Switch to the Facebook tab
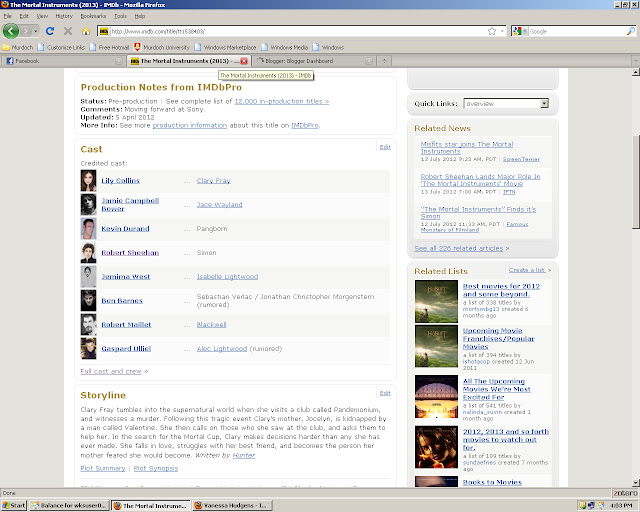This screenshot has width=640, height=512. (63, 61)
